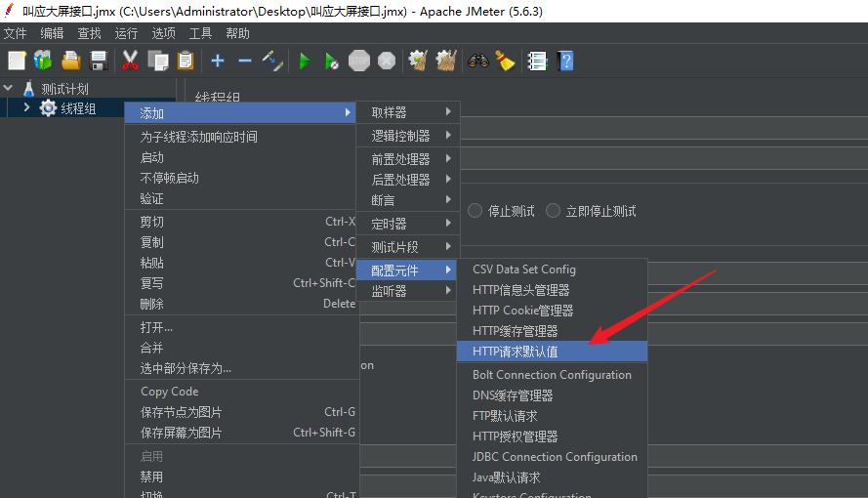The height and width of the screenshot is (498, 868).
Task: Open the 逻辑控制器 submenu
Action: pyautogui.click(x=408, y=136)
